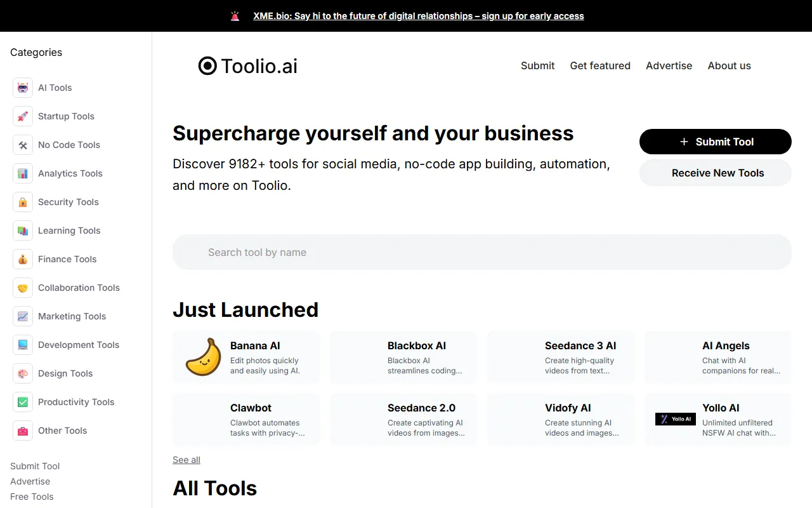Click the Finance Tools money bag icon
Viewport: 812px width, 508px height.
[23, 259]
